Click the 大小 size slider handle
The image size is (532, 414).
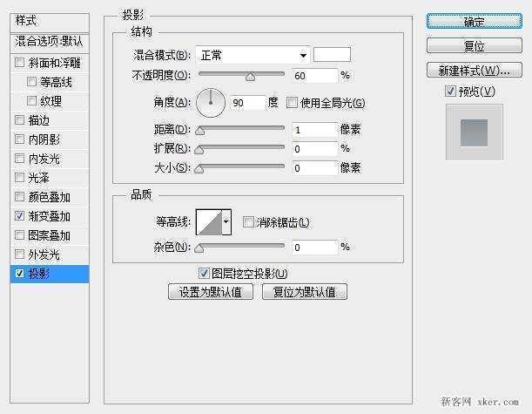pos(199,169)
